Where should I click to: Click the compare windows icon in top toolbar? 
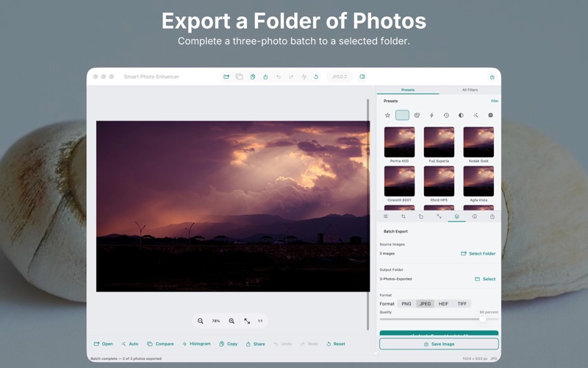(x=240, y=77)
